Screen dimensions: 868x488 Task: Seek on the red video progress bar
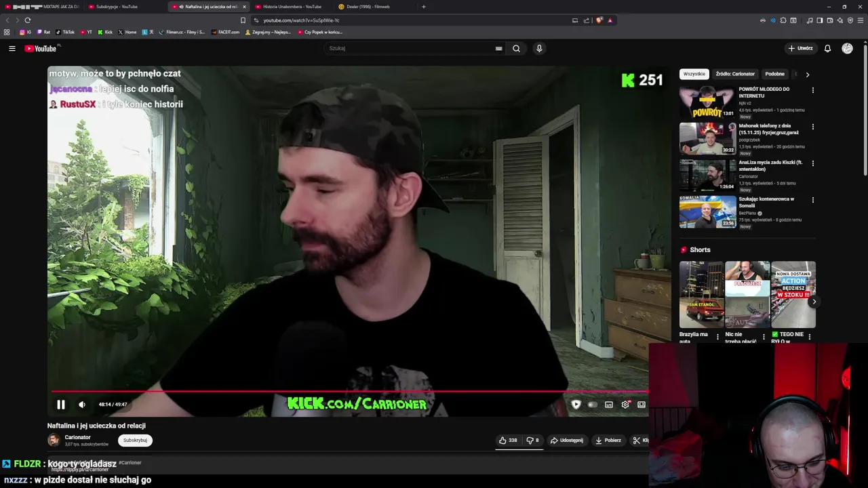tap(349, 392)
